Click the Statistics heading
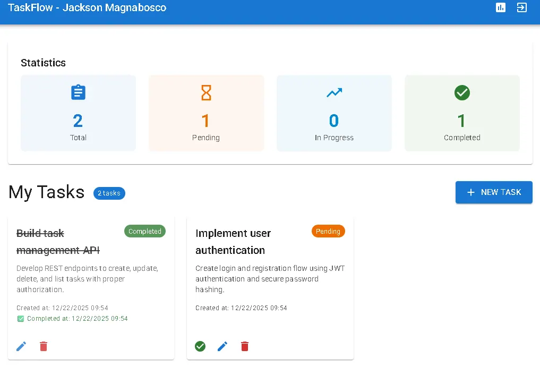Image resolution: width=540 pixels, height=392 pixels. click(x=43, y=63)
